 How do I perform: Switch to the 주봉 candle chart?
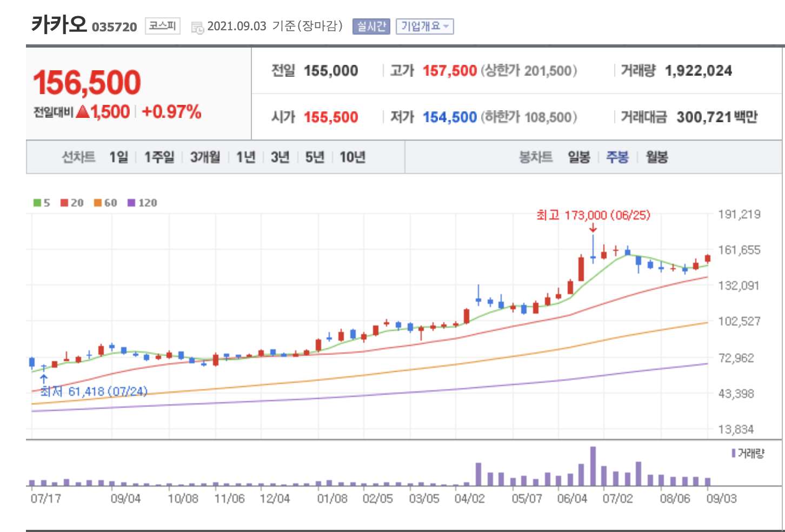617,157
